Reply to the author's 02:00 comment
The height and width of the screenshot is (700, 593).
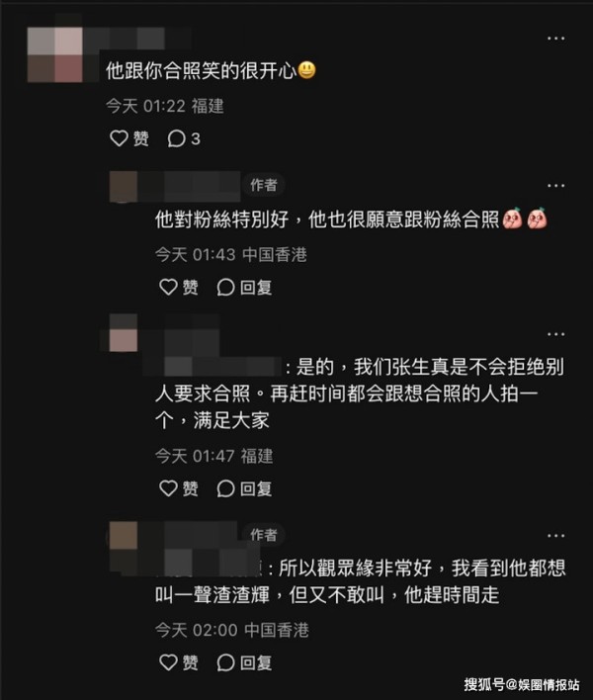tap(244, 662)
